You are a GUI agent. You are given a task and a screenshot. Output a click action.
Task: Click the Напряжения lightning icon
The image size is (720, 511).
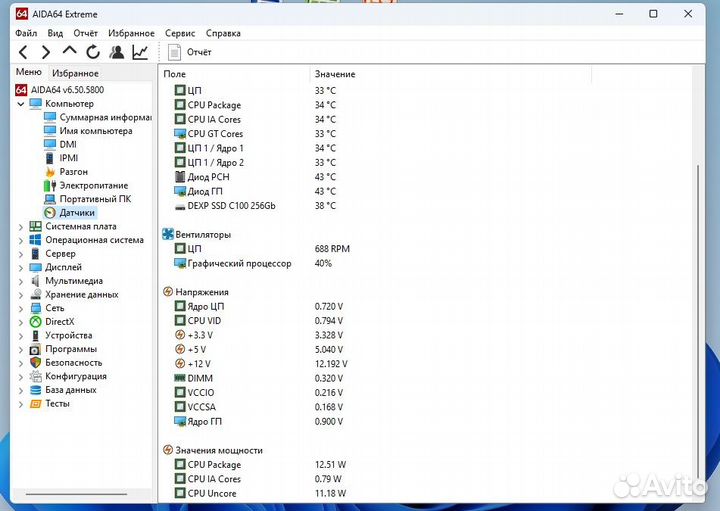point(168,292)
